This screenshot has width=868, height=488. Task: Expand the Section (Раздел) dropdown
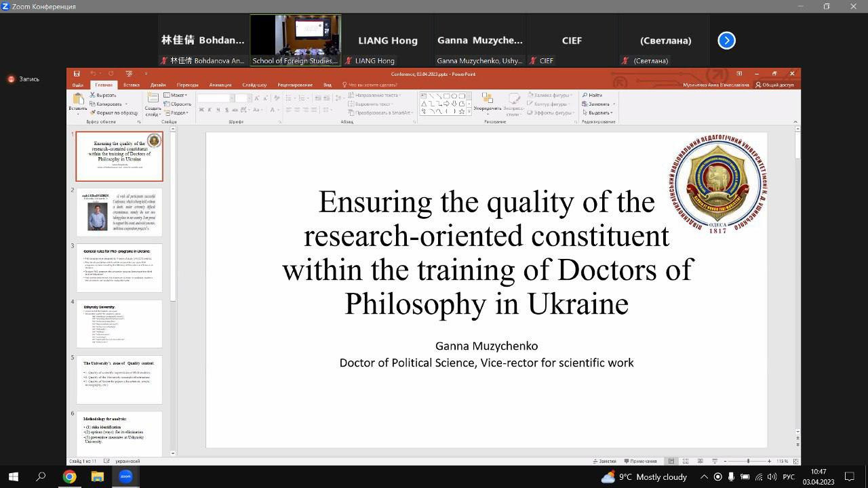tap(179, 113)
